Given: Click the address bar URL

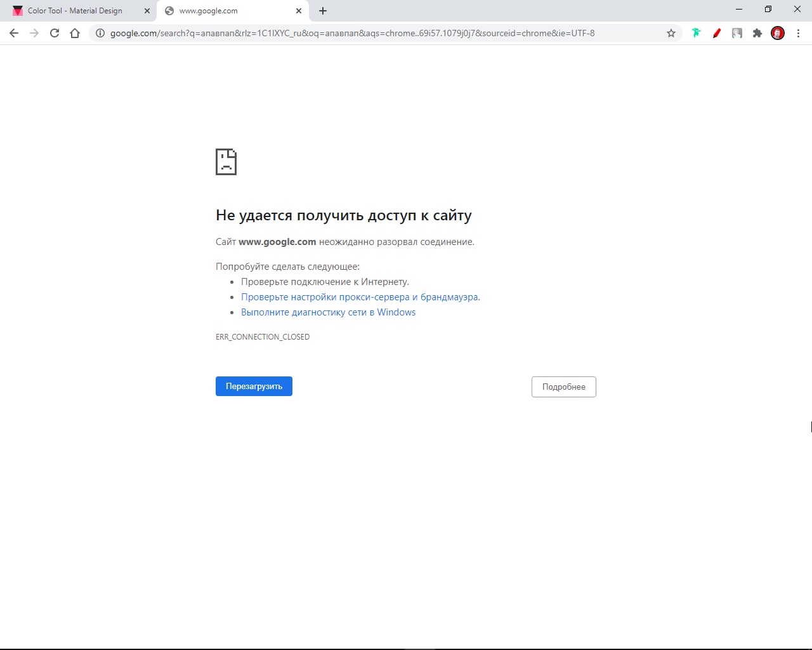Looking at the screenshot, I should pyautogui.click(x=353, y=33).
